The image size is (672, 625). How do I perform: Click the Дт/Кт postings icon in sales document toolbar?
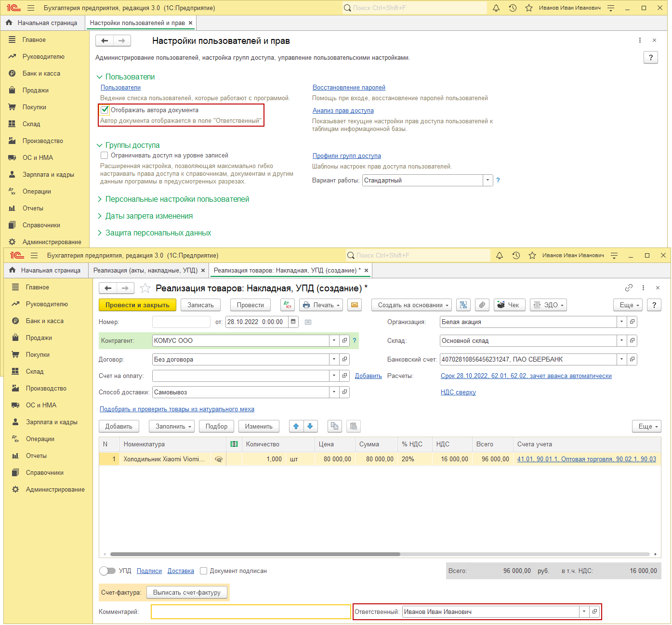tap(288, 305)
